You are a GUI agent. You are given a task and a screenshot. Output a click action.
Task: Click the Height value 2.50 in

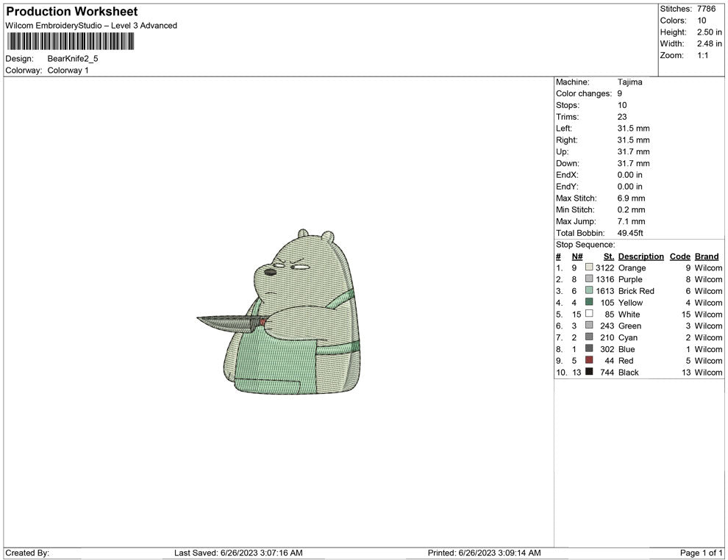tap(709, 32)
